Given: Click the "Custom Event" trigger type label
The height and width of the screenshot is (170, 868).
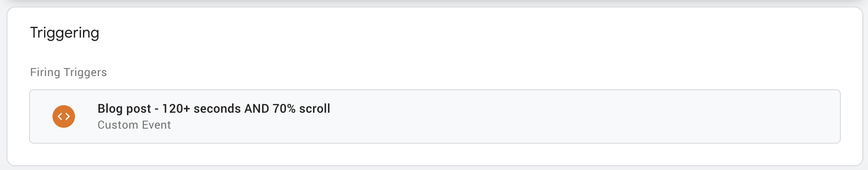Looking at the screenshot, I should [134, 125].
